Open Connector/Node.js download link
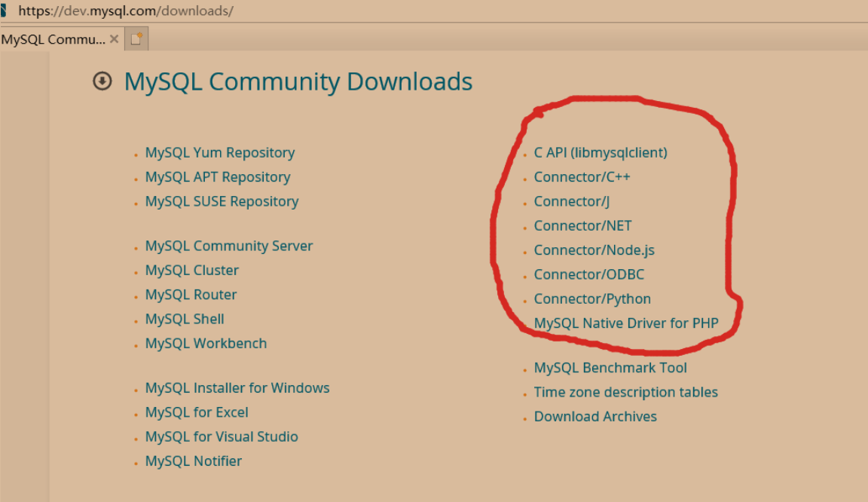Viewport: 868px width, 502px height. (x=594, y=250)
